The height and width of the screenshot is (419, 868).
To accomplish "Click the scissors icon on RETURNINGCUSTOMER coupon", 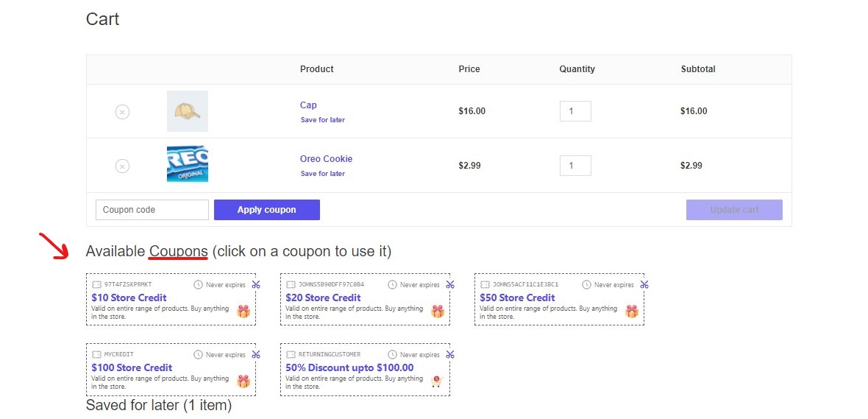I will coord(450,354).
